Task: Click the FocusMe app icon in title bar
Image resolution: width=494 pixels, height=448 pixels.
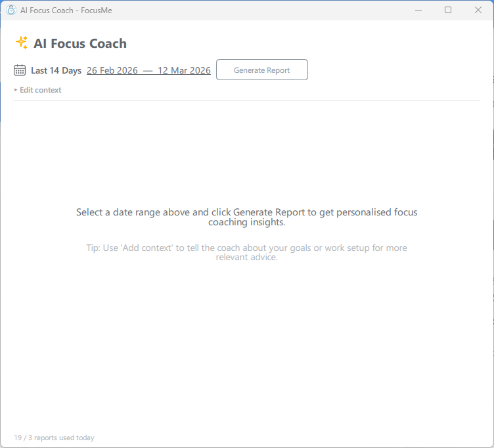Action: [11, 10]
